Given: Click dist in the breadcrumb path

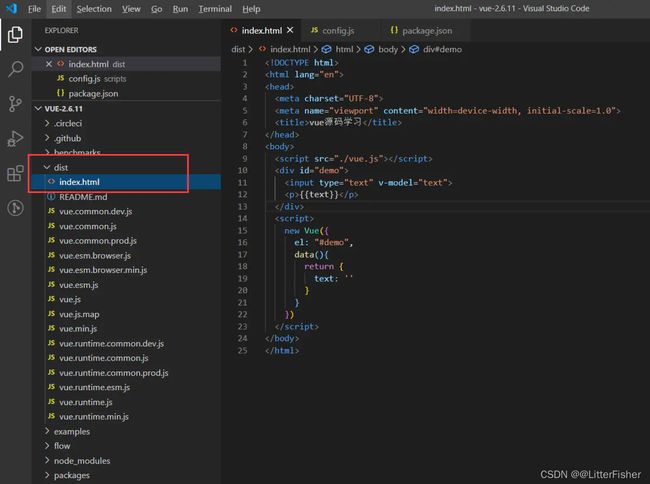Looking at the screenshot, I should click(x=238, y=49).
